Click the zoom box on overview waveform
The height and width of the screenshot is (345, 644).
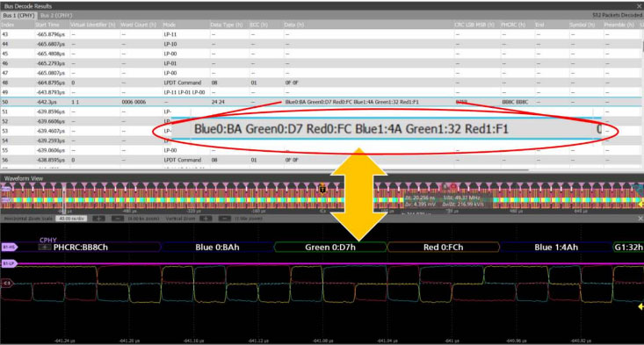pos(64,198)
